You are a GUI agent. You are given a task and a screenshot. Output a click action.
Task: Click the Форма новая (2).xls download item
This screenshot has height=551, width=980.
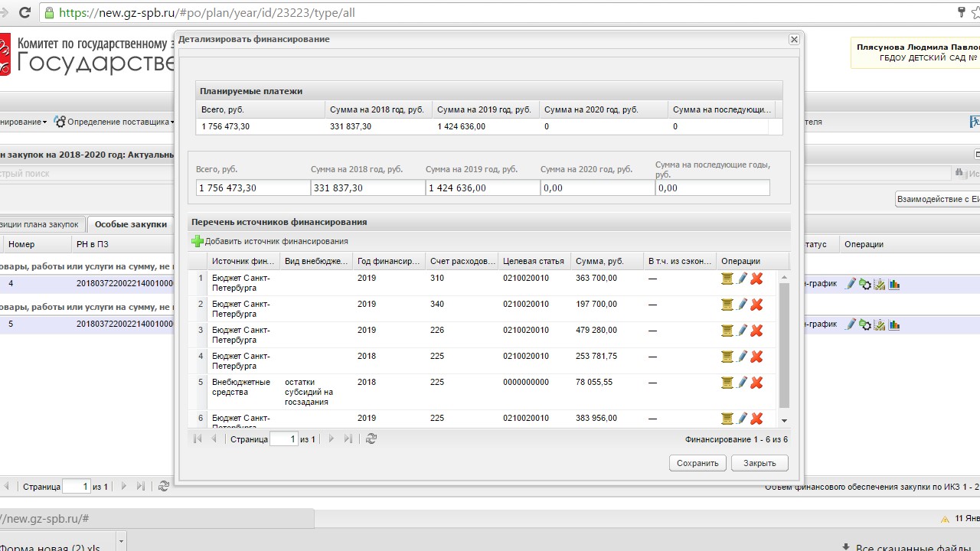pyautogui.click(x=50, y=547)
